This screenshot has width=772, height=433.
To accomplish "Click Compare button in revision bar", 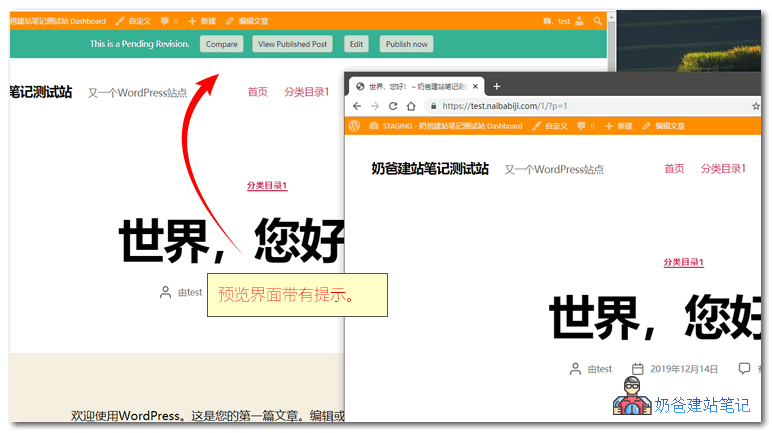I will coord(222,44).
